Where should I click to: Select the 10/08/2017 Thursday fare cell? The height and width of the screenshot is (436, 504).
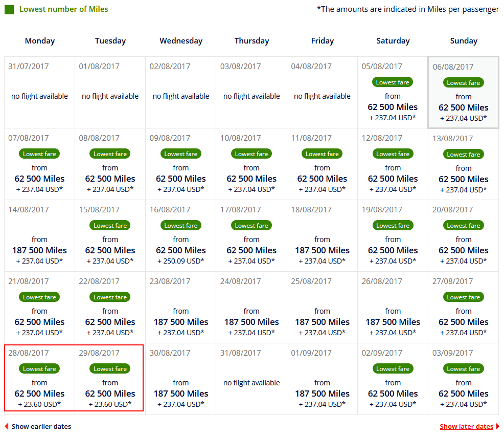tap(251, 164)
